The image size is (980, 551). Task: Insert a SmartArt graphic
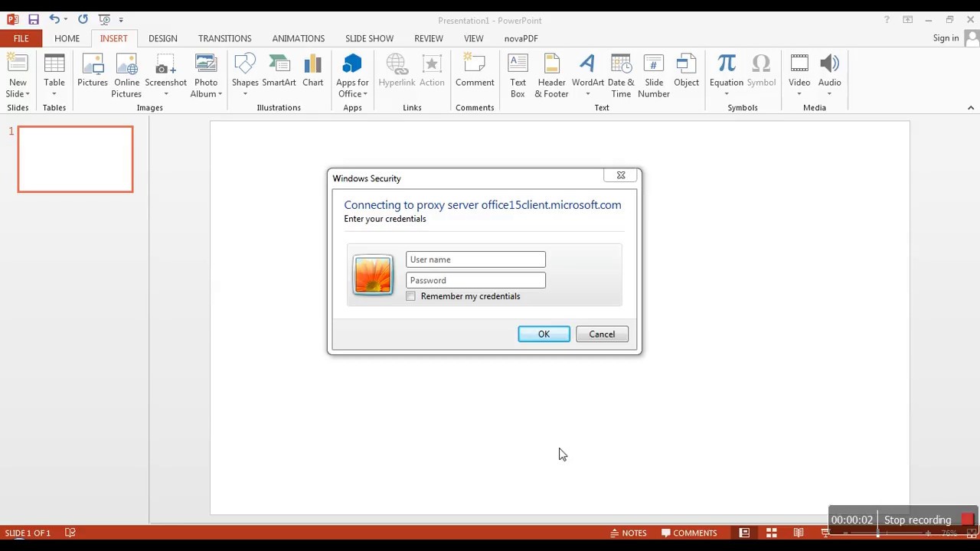coord(279,70)
